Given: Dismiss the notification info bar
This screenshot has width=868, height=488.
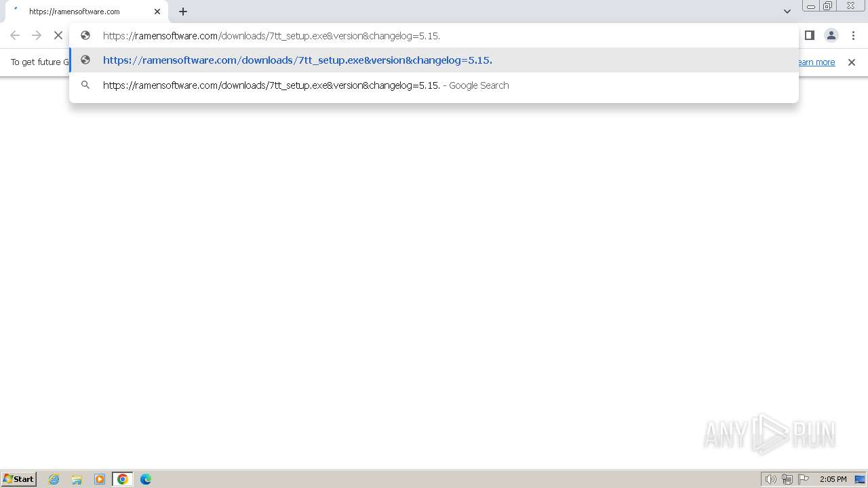Looking at the screenshot, I should [x=852, y=62].
